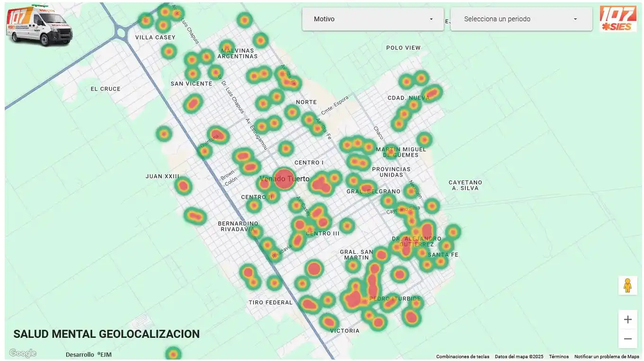
Task: Click the SALUD MENTAL GEOLOCALIZACION title
Action: [x=107, y=334]
